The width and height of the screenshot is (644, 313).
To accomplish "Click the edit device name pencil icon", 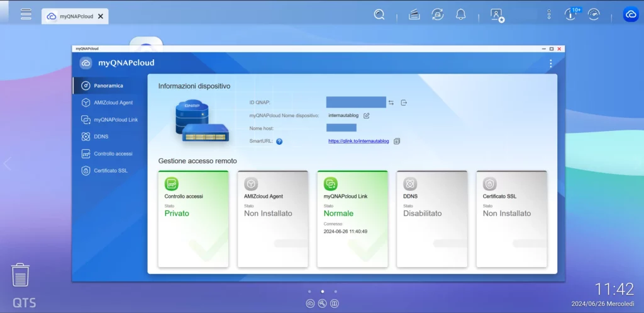I will click(x=367, y=116).
